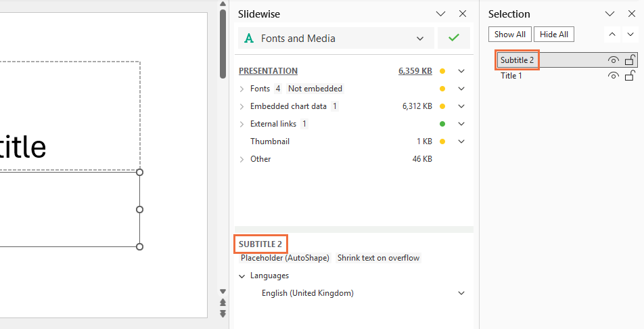Click the green status dot for External links
Image resolution: width=644 pixels, height=329 pixels.
(442, 124)
